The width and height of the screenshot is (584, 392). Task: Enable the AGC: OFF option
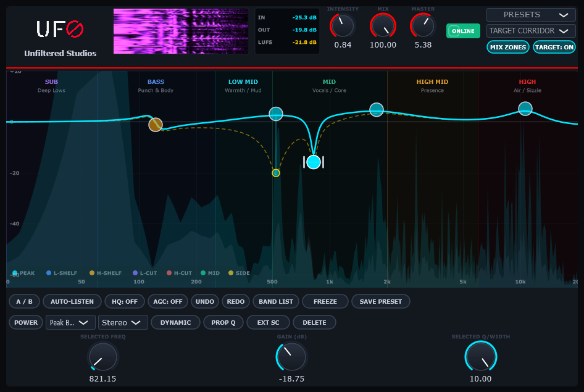coord(167,301)
